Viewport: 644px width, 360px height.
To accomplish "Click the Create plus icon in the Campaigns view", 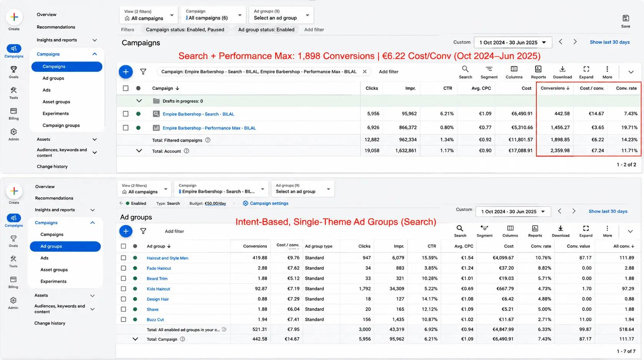I will tap(14, 17).
